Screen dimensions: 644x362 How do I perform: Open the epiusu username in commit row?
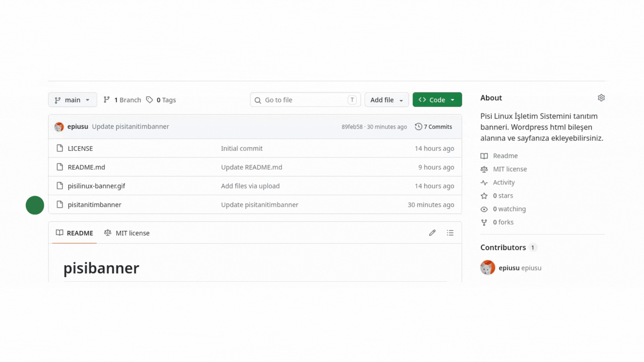pos(78,127)
